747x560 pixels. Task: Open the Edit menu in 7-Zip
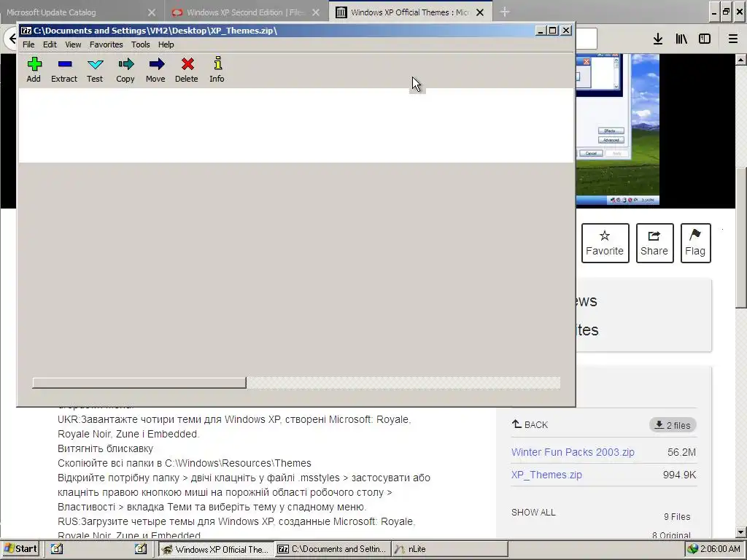point(50,44)
